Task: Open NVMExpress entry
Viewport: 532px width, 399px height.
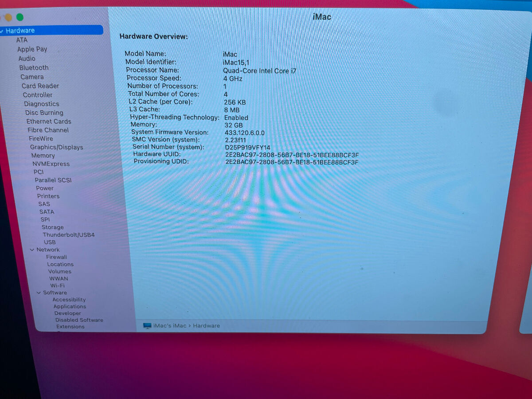Action: point(51,164)
